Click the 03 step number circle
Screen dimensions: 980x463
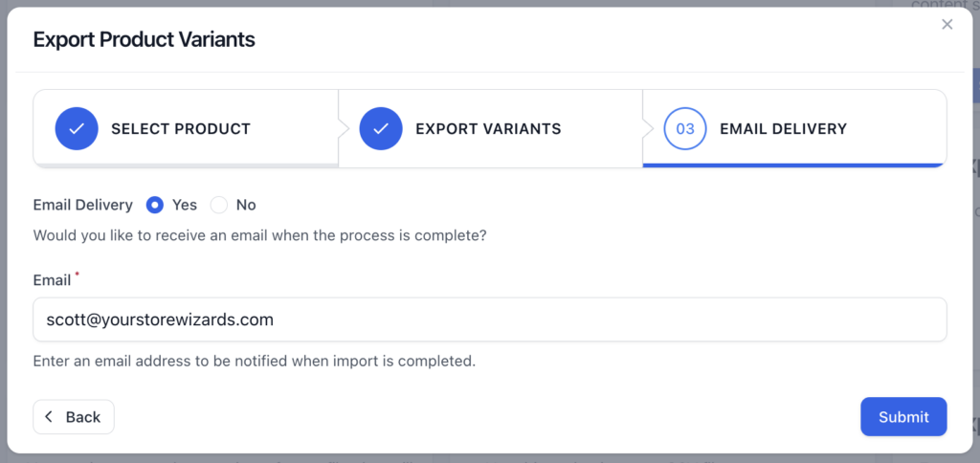coord(685,129)
